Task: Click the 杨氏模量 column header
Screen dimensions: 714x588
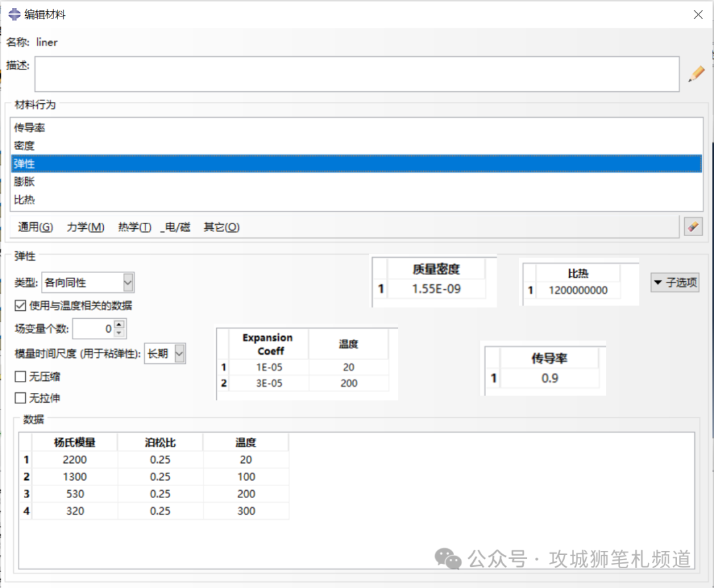Action: (x=75, y=442)
